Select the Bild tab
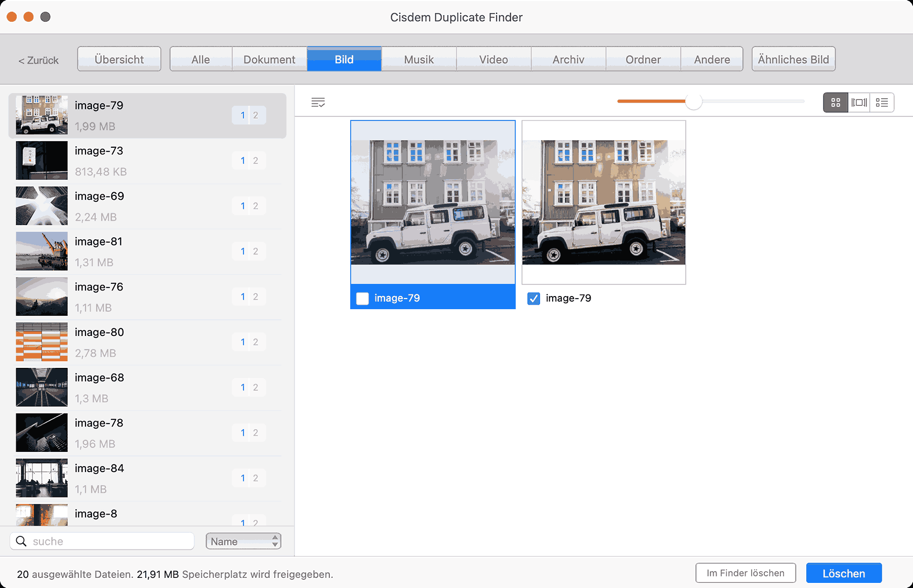Image resolution: width=913 pixels, height=588 pixels. [344, 59]
